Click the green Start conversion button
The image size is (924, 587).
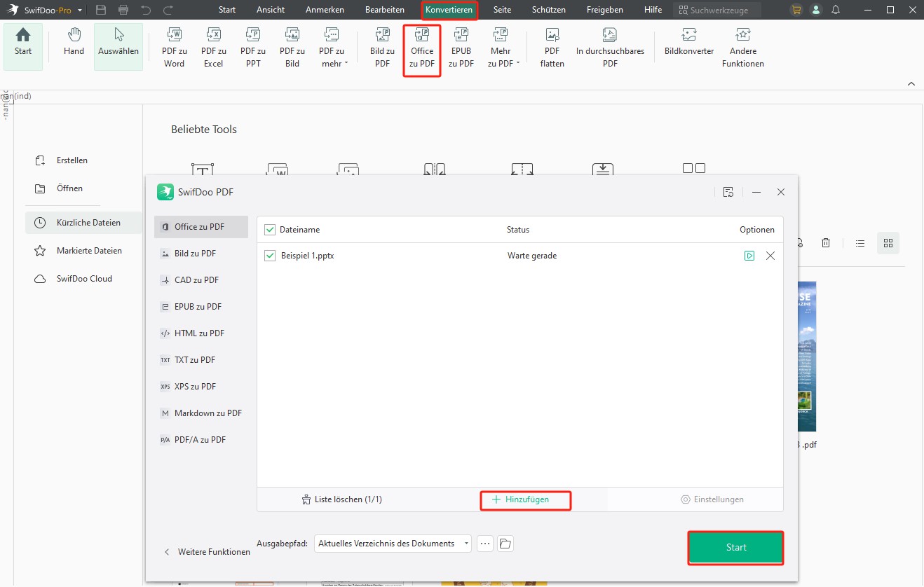735,548
